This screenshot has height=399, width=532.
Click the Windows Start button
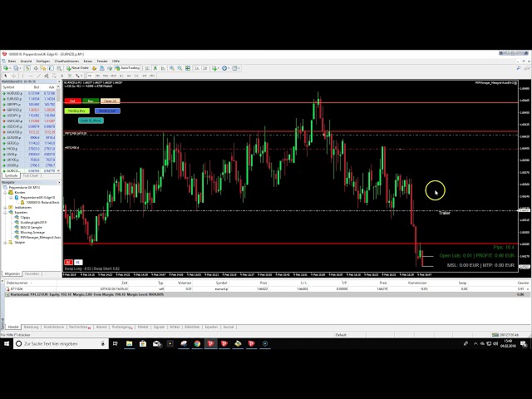pos(7,343)
